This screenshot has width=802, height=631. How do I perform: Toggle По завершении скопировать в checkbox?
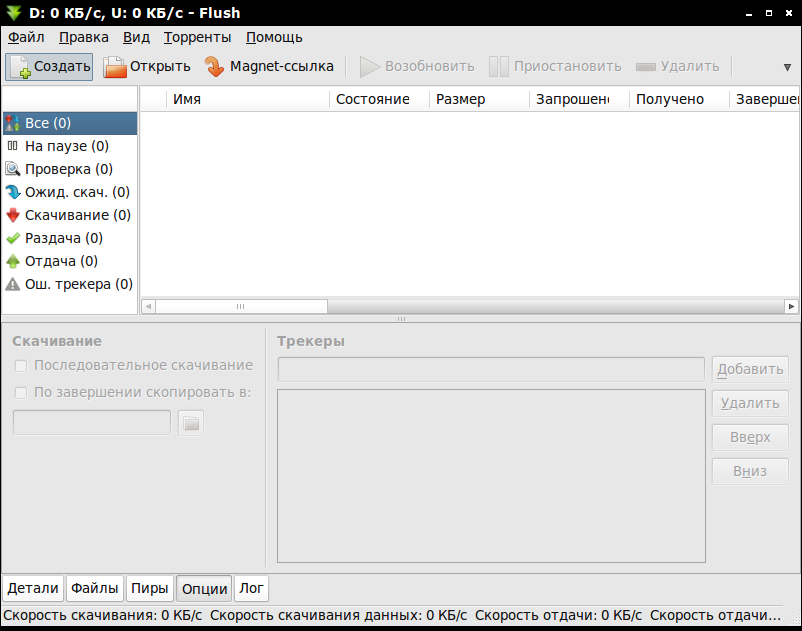[21, 393]
